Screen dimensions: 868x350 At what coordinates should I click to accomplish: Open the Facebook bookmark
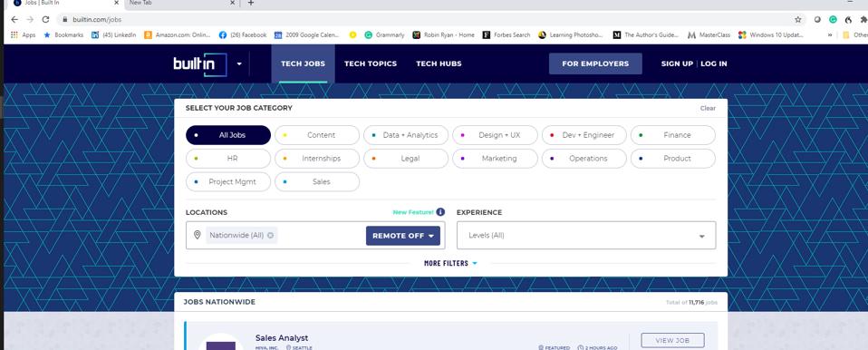click(x=243, y=34)
